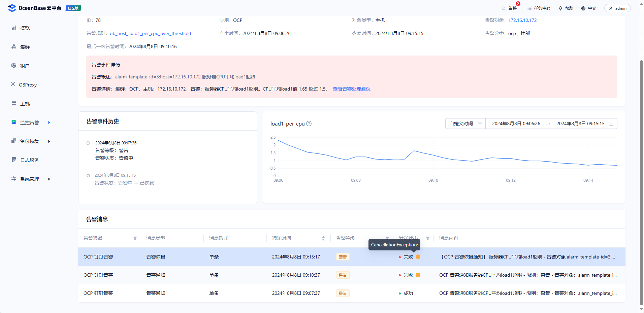Open the OBProxy sidebar menu item
This screenshot has height=313, width=644.
tap(28, 85)
